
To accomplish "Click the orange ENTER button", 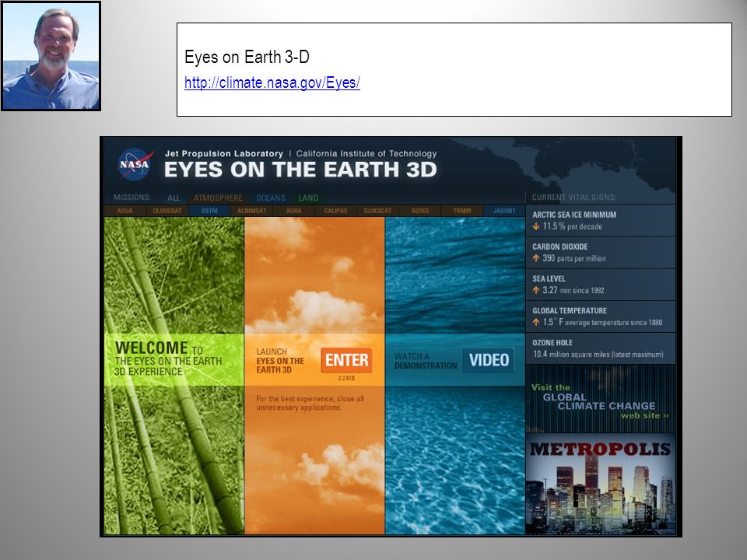I will [x=346, y=360].
